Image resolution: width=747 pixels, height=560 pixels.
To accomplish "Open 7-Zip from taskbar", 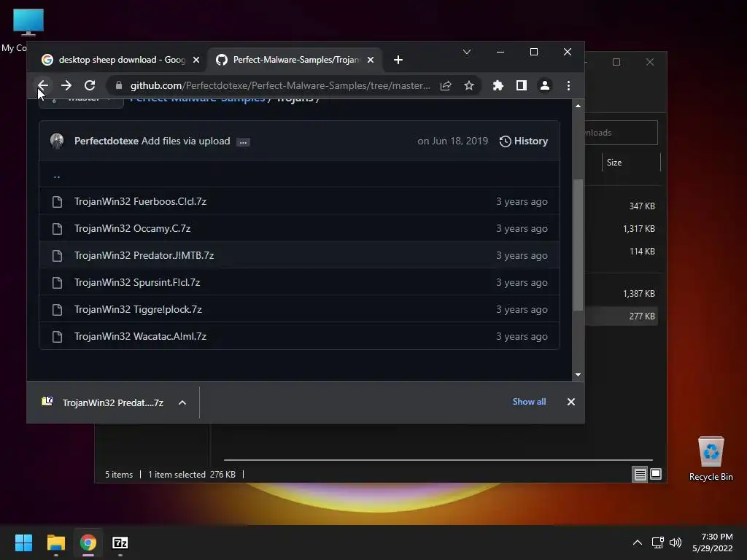I will pos(120,542).
